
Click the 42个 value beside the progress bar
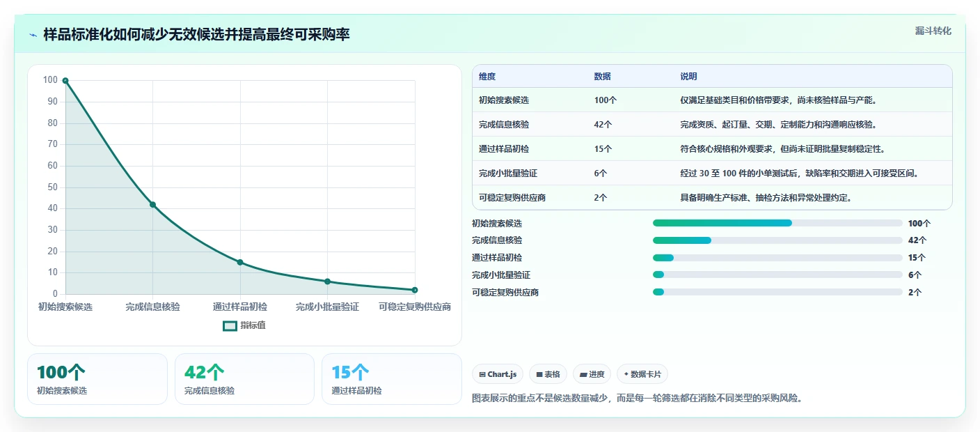click(917, 240)
